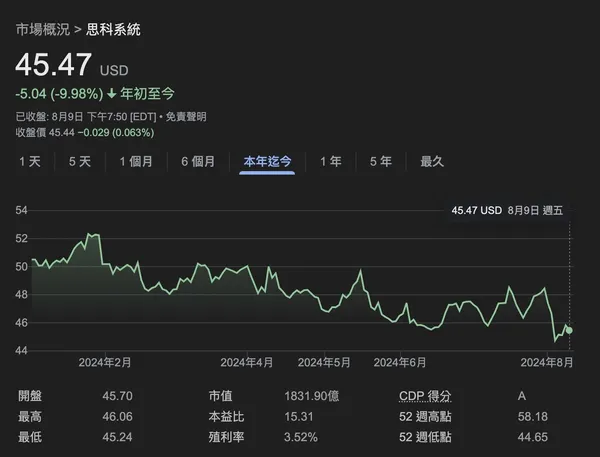Click the 已收盤: 8月9日 下午7:50 timestamp
Screen dimensions: 600x457
86,116
